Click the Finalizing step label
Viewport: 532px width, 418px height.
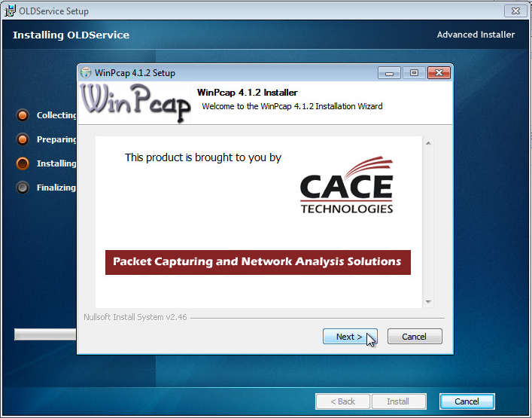[x=56, y=188]
